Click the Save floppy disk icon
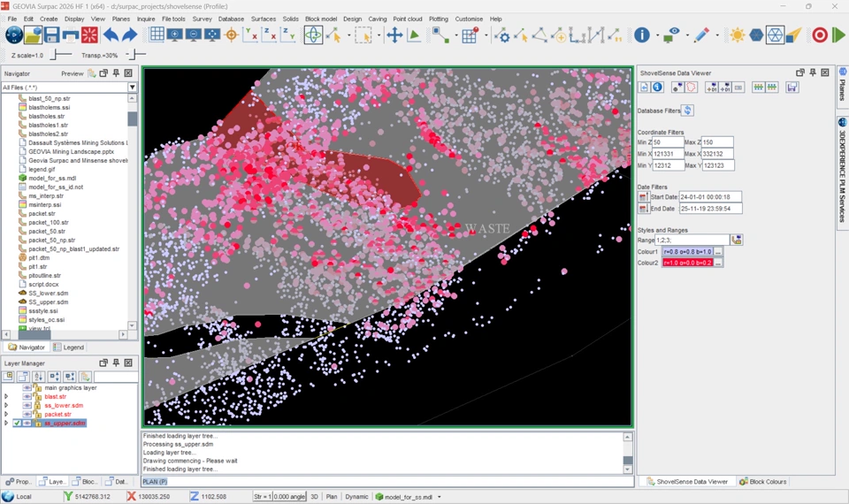The height and width of the screenshot is (504, 849). pos(51,35)
